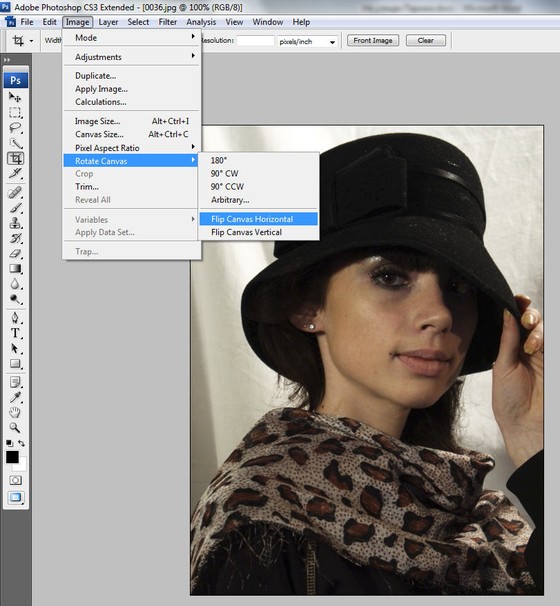Select the Move tool
Screen dimensions: 560x606
pos(15,97)
